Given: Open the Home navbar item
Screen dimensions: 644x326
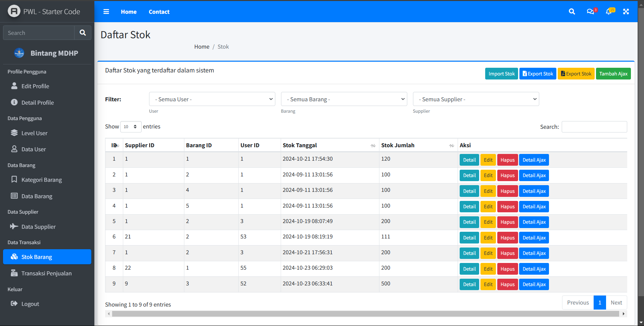Looking at the screenshot, I should pyautogui.click(x=129, y=12).
